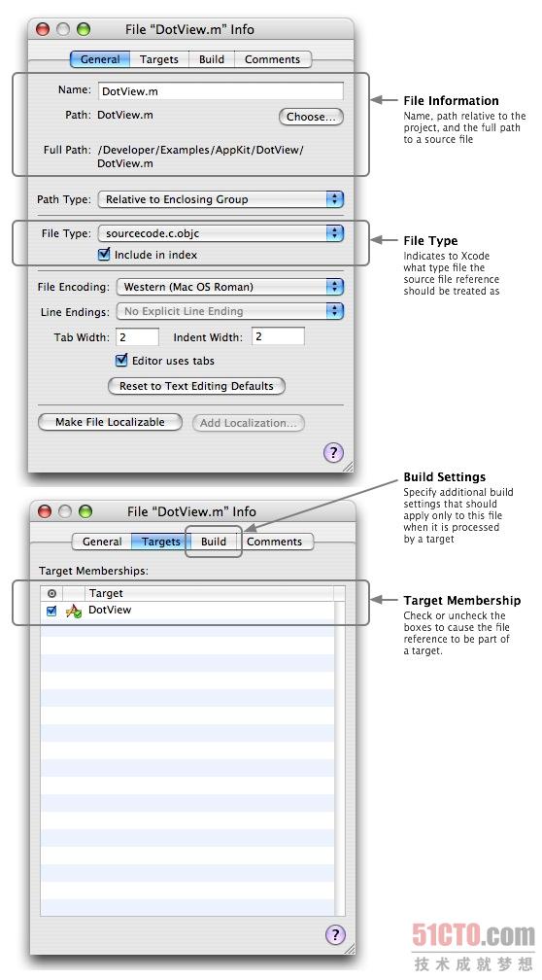Select Targets tab in lower window

[161, 542]
